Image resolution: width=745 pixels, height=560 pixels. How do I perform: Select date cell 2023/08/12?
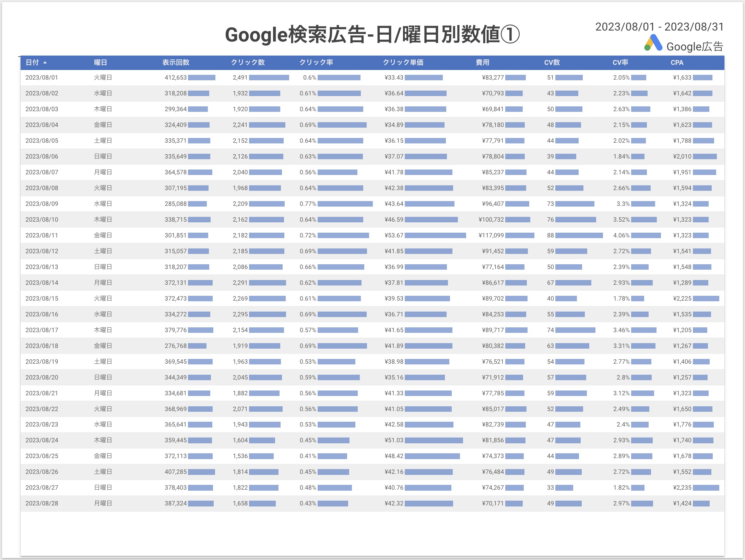click(x=42, y=251)
